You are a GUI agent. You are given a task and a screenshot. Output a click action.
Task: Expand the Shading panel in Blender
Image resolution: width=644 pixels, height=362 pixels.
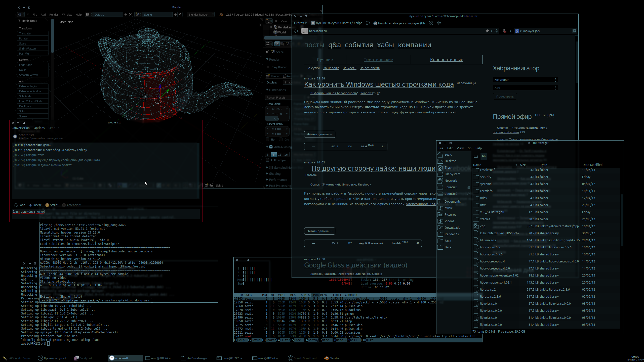coord(267,174)
